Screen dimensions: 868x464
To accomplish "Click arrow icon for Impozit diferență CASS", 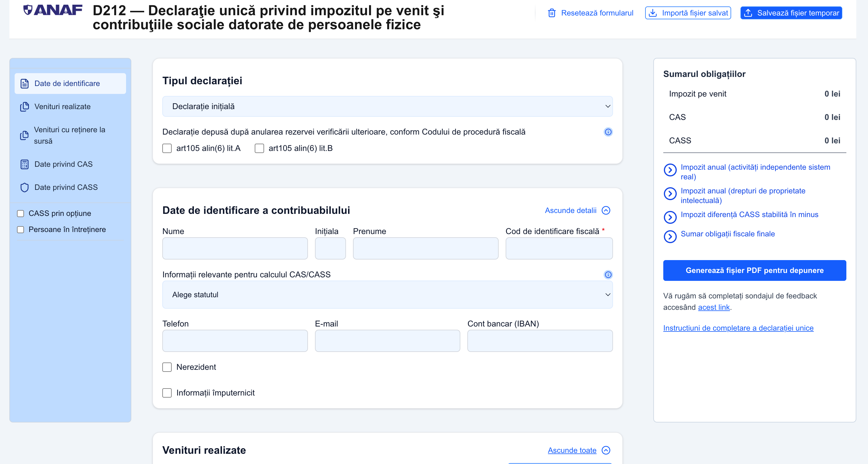I will (670, 217).
